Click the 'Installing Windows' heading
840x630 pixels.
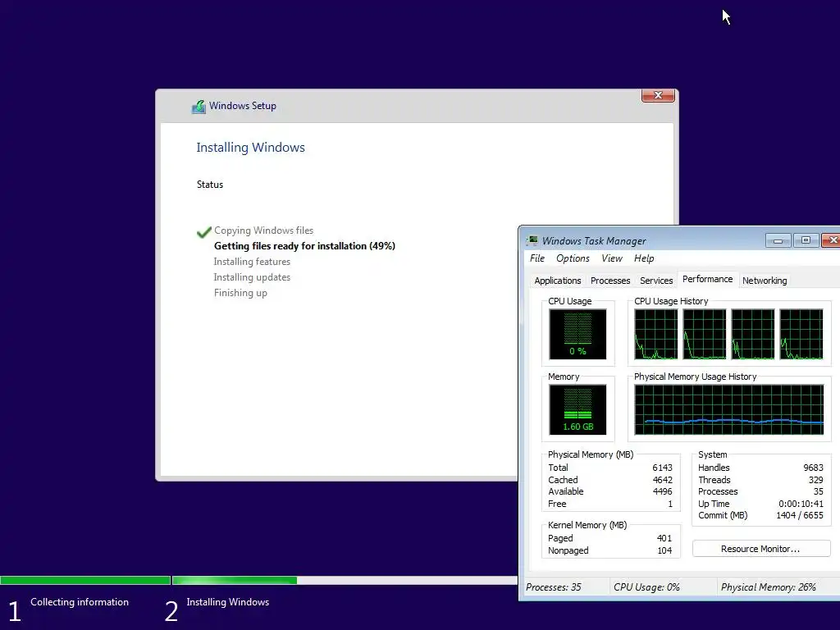250,148
